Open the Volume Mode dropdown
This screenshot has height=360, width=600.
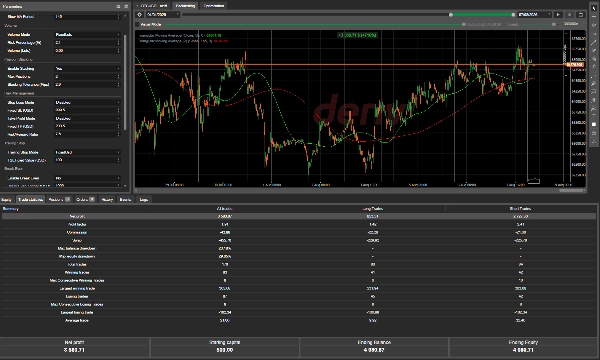click(x=87, y=34)
